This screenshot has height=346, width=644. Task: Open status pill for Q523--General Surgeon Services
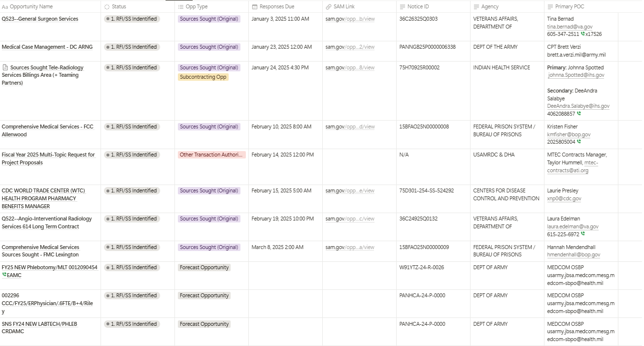[x=132, y=19]
